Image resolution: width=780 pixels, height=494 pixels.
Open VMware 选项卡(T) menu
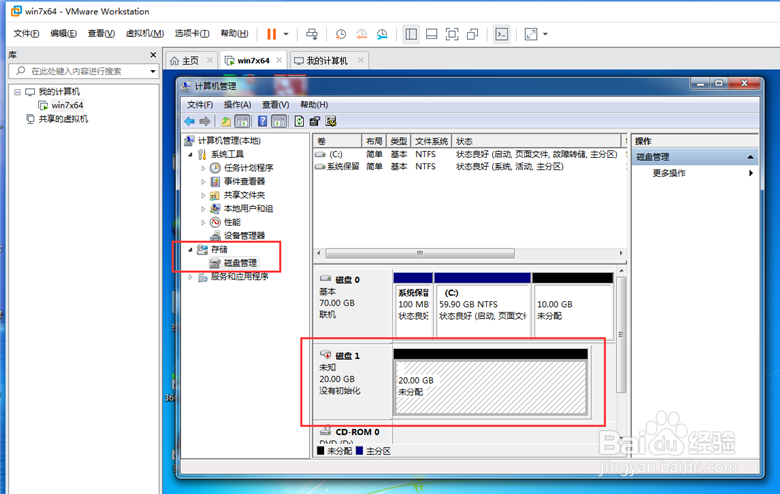pyautogui.click(x=192, y=33)
